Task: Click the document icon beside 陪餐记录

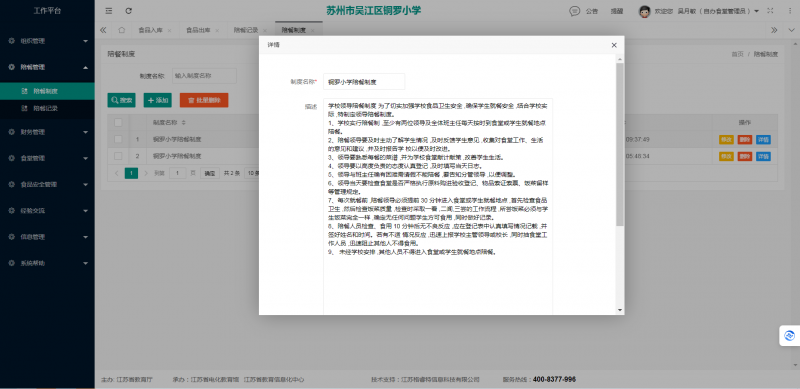Action: (x=24, y=108)
